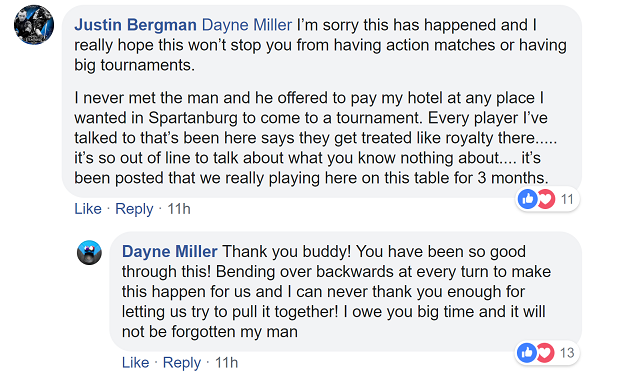Click the paragraph mentioning Spartanburg tournament
The image size is (621, 380).
pos(316,138)
